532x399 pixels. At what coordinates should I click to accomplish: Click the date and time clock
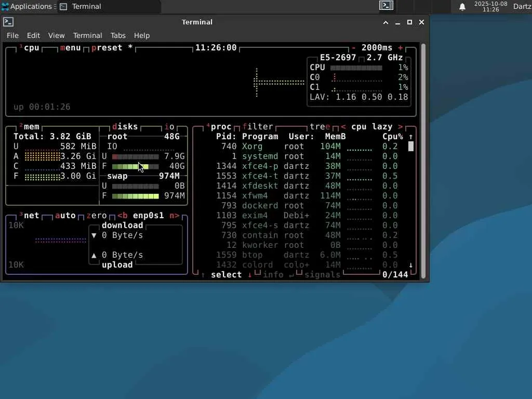click(490, 6)
